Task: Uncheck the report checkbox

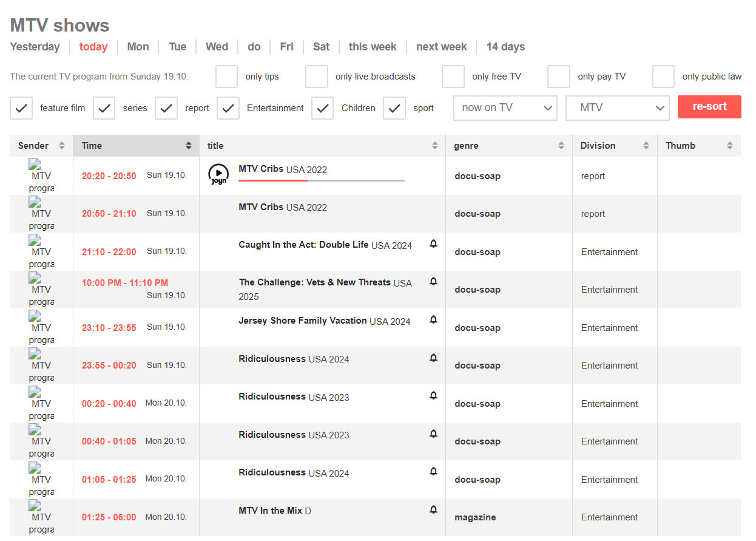Action: click(166, 108)
